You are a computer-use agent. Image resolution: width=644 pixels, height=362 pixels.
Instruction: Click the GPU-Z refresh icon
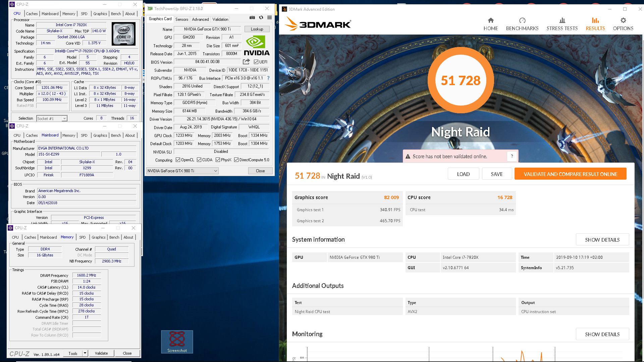(261, 18)
